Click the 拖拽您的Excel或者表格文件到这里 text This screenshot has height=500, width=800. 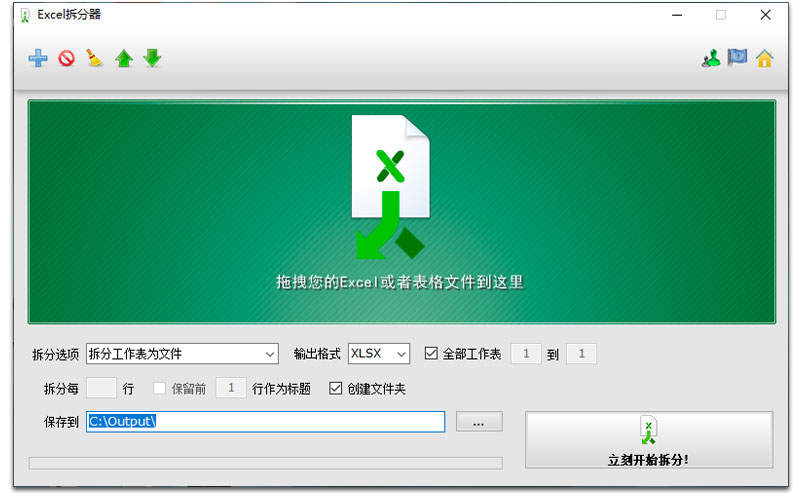click(400, 282)
